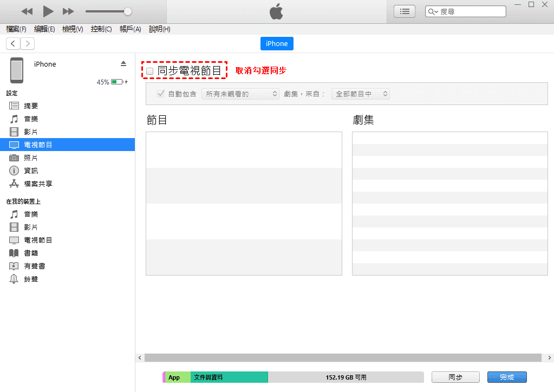Screen dimensions: 554x392
Task: Toggle the 自動包含 checkbox
Action: click(161, 94)
